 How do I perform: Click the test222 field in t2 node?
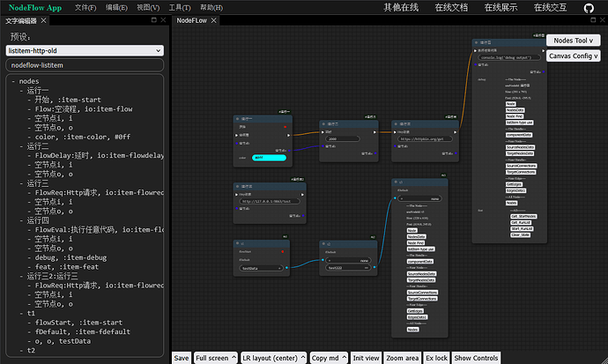348,268
